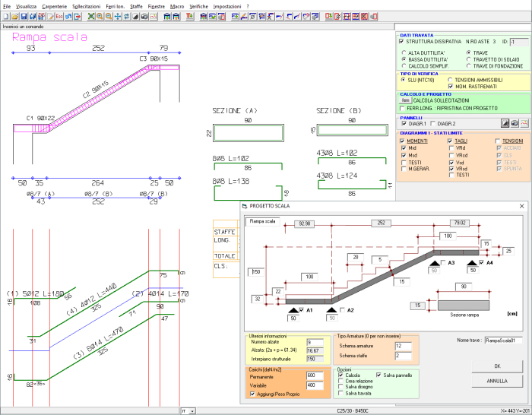Click the pan arrows toolbar icon
This screenshot has width=532, height=415.
pos(118,16)
